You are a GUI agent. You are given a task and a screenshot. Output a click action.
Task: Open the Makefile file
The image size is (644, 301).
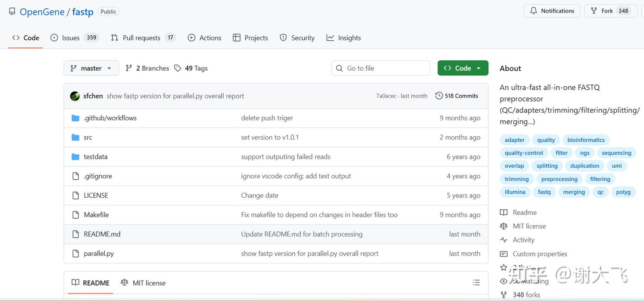point(96,215)
